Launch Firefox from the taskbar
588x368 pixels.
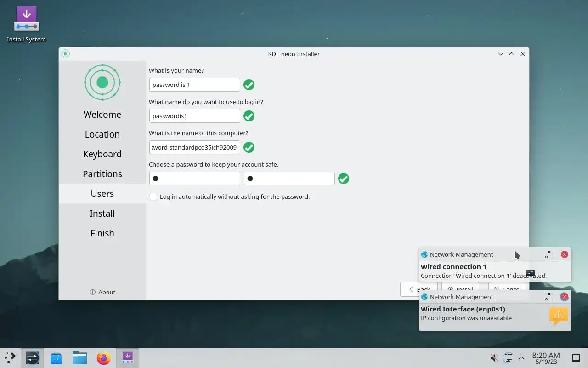coord(104,357)
